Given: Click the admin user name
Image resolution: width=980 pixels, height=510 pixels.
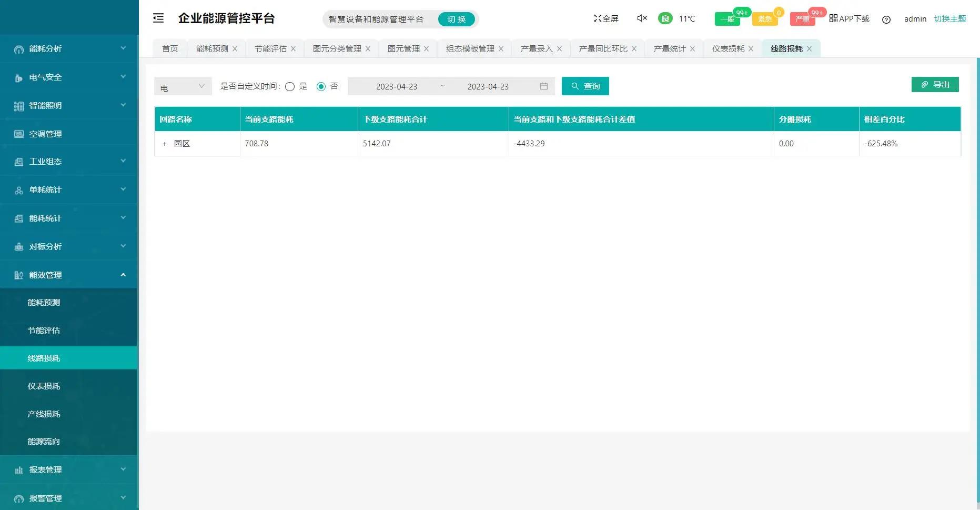Looking at the screenshot, I should point(915,19).
